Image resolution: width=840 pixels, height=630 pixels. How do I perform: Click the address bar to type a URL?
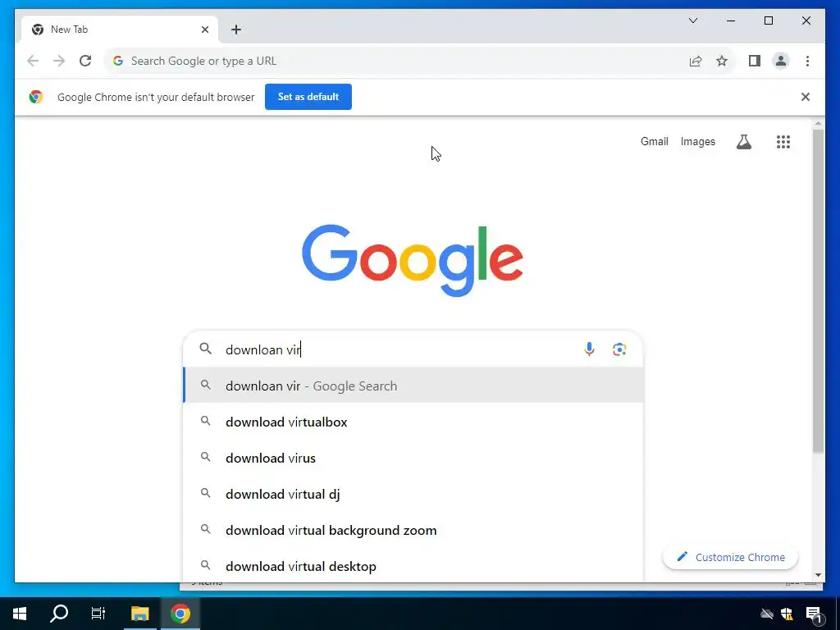point(396,61)
